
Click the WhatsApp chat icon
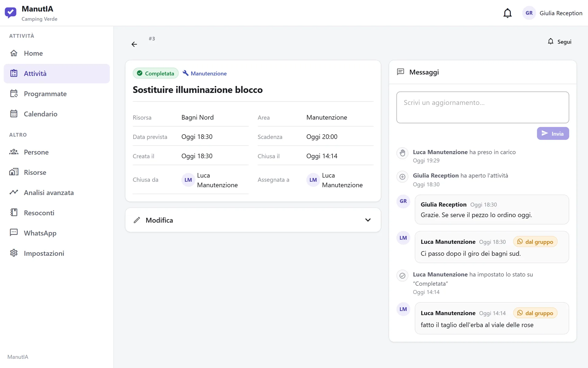click(14, 233)
